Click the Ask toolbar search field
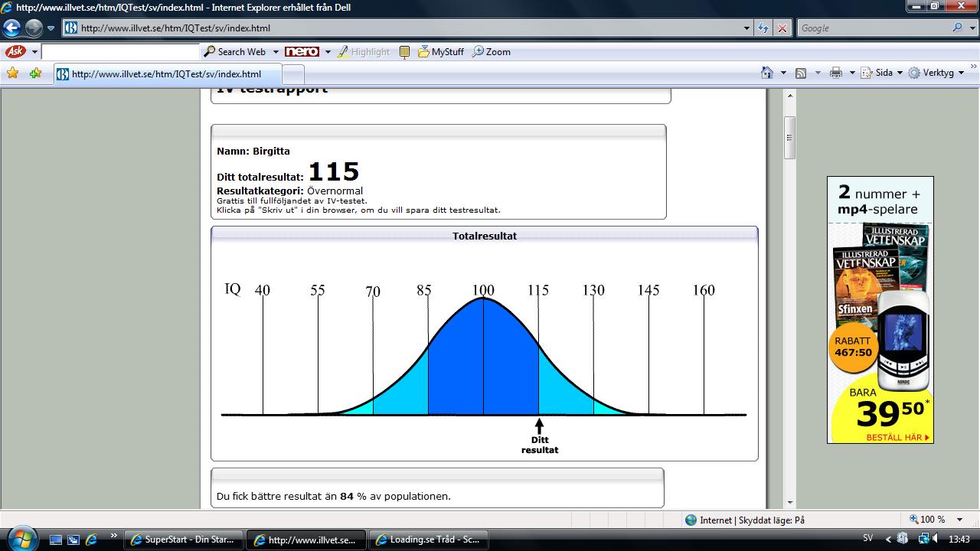 click(120, 52)
